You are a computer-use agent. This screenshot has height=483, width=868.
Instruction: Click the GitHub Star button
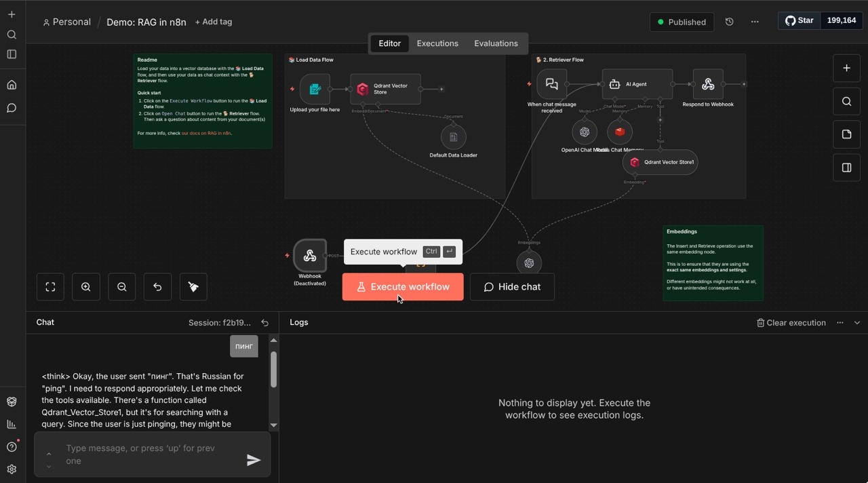[x=799, y=20]
